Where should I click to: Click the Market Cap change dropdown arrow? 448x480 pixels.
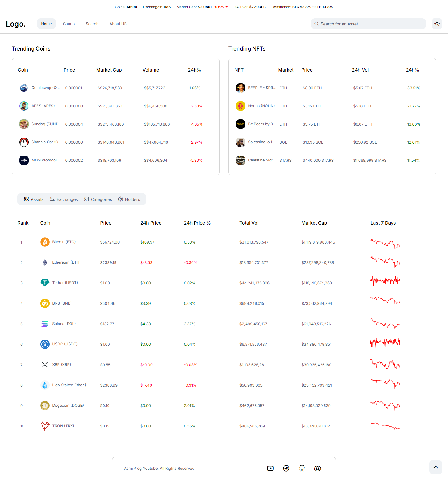tap(227, 7)
